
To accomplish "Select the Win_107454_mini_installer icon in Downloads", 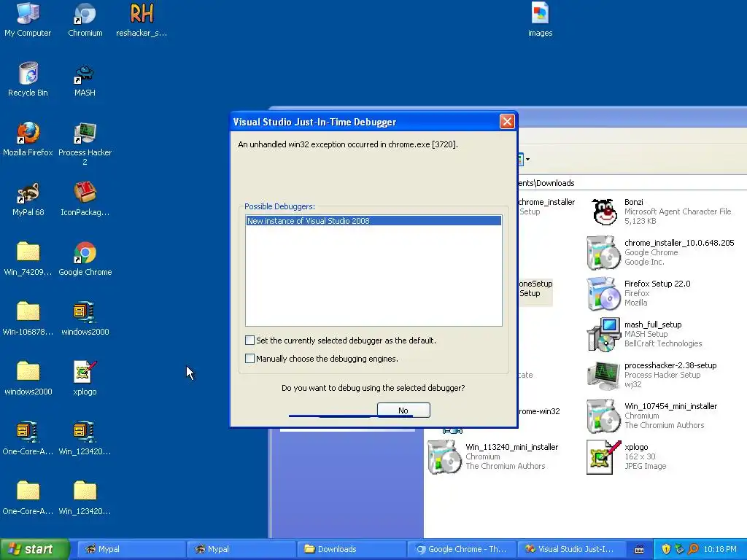I will [x=603, y=416].
